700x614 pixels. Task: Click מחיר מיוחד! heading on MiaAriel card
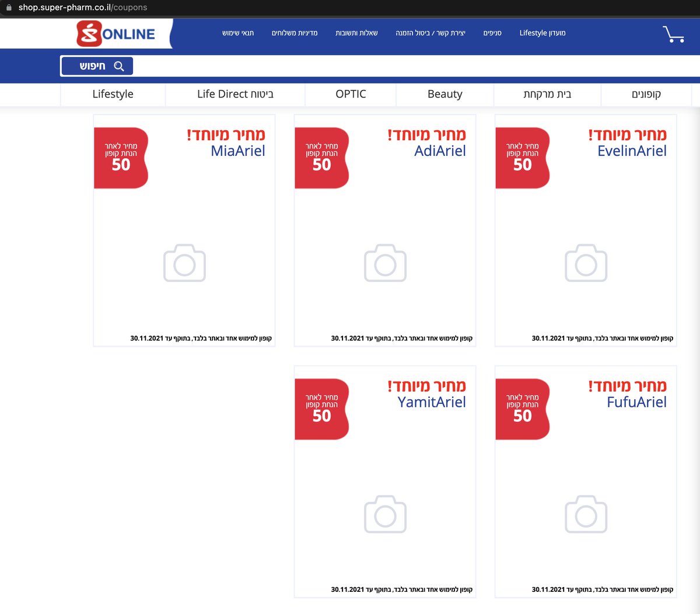[x=226, y=135]
